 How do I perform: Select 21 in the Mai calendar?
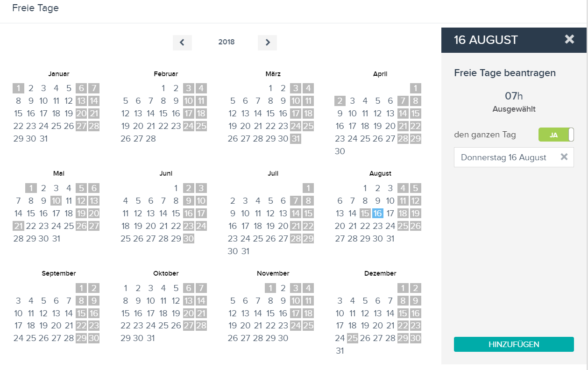coord(18,226)
